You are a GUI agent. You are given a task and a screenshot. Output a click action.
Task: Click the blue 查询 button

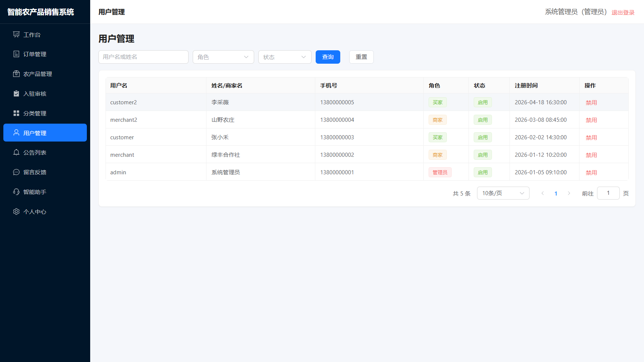coord(328,57)
